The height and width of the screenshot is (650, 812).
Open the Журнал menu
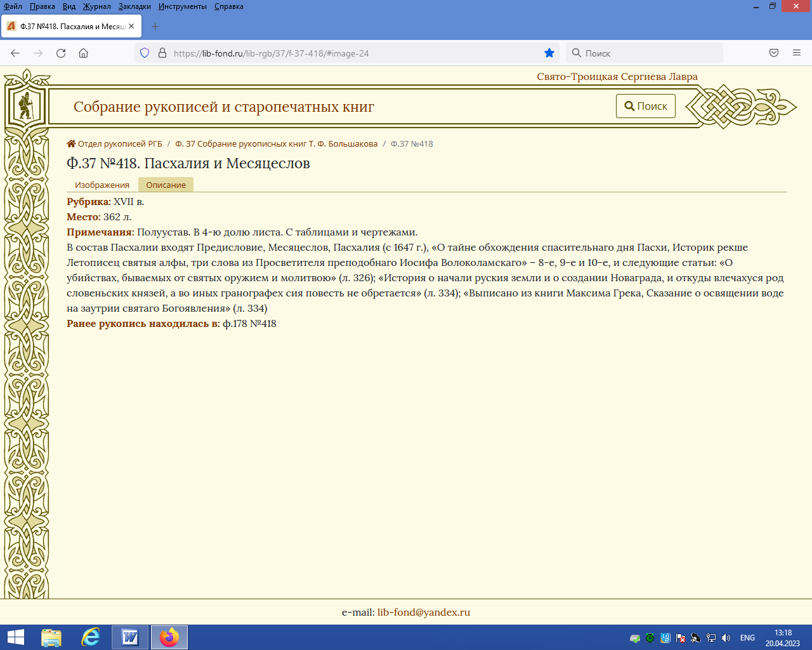tap(96, 6)
